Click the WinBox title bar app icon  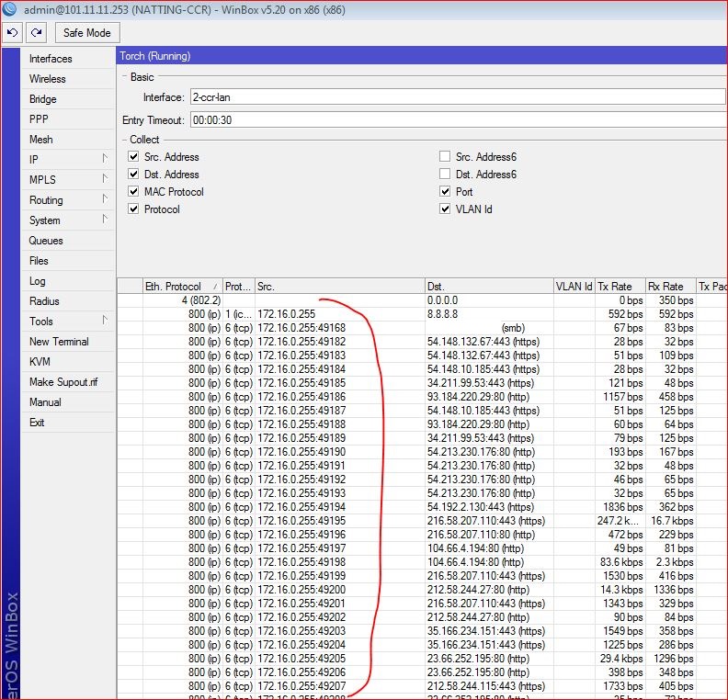coord(10,8)
